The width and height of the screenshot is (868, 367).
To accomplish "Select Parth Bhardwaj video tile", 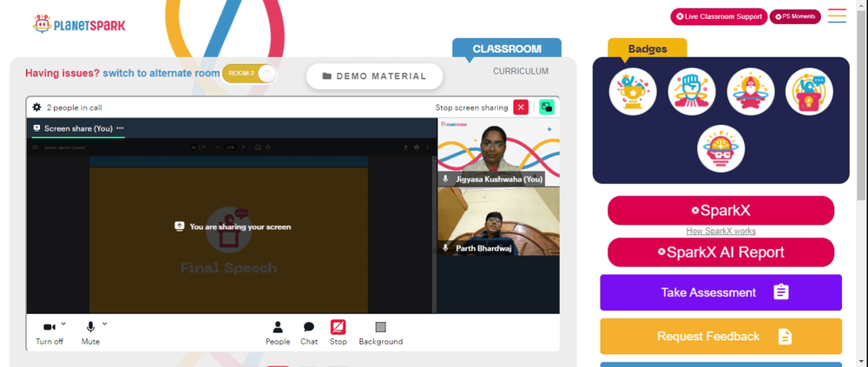I will pos(499,221).
